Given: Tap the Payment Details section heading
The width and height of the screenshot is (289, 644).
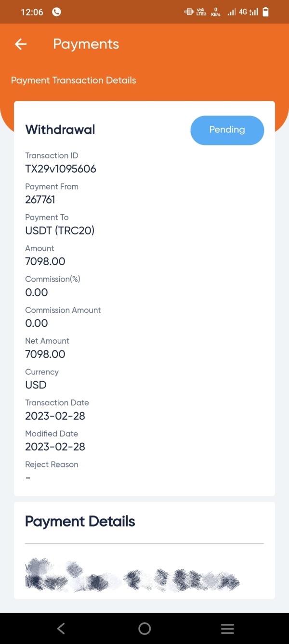Looking at the screenshot, I should tap(80, 521).
